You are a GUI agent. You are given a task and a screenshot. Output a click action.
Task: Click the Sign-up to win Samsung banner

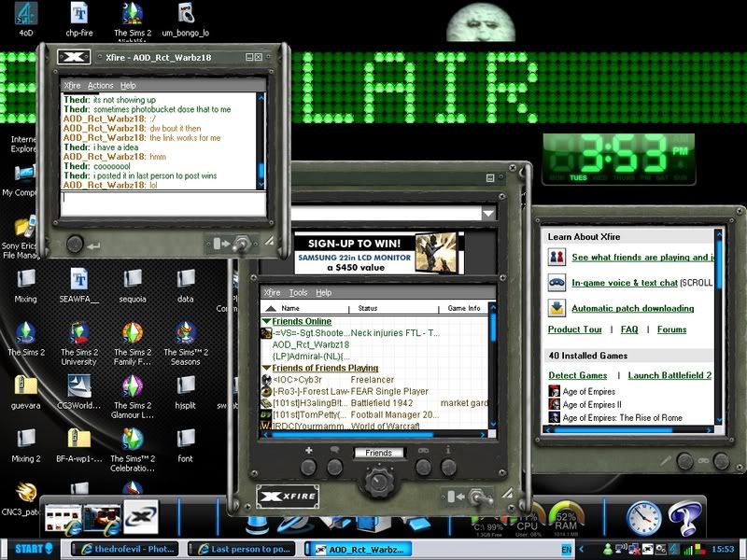379,253
